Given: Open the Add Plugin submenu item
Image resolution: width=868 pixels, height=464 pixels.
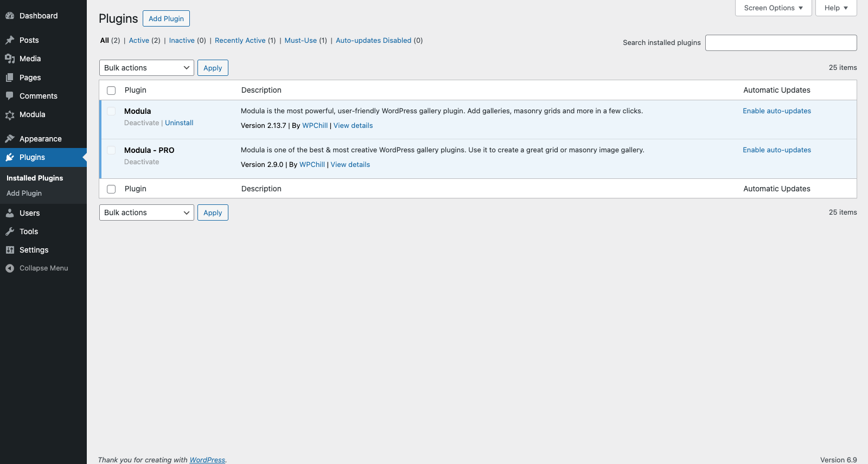Looking at the screenshot, I should pyautogui.click(x=24, y=194).
